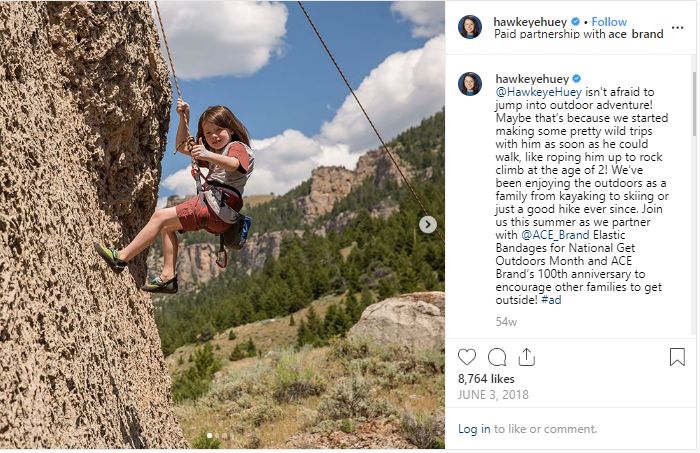Click the avatar beside the caption

click(x=470, y=84)
